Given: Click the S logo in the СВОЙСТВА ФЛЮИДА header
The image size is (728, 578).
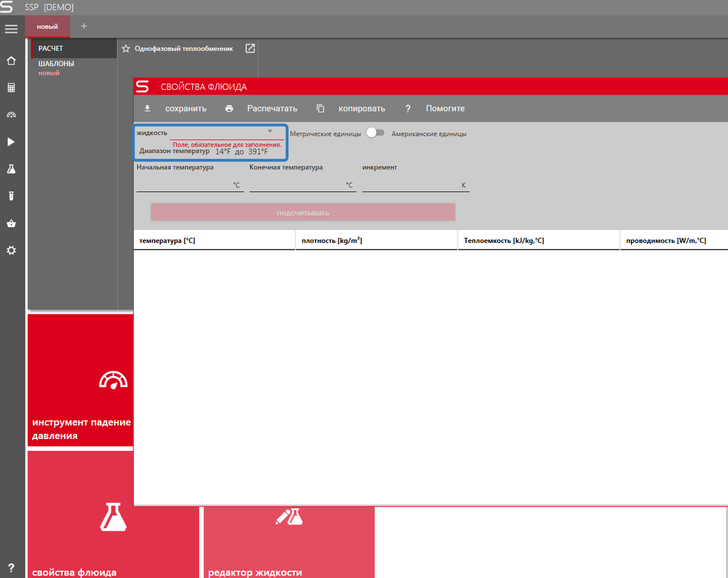Looking at the screenshot, I should click(142, 86).
